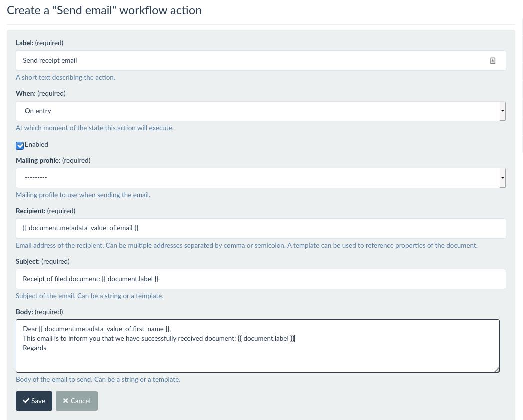This screenshot has height=420, width=523.
Task: Click the checkmark icon on Save button
Action: pyautogui.click(x=26, y=401)
